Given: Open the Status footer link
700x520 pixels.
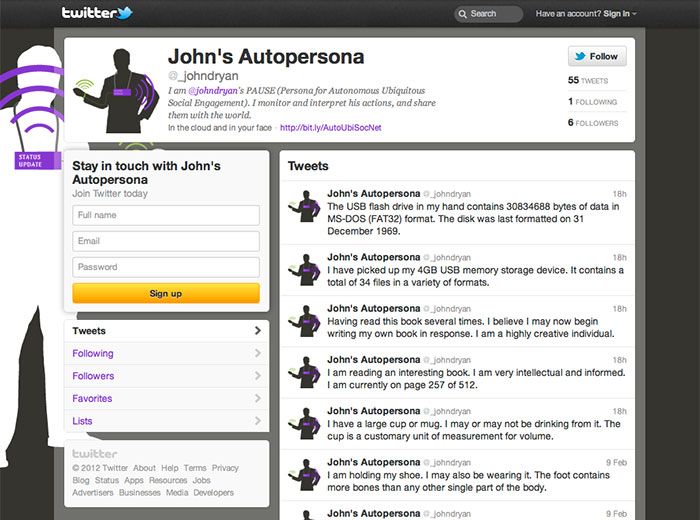Looking at the screenshot, I should 107,480.
